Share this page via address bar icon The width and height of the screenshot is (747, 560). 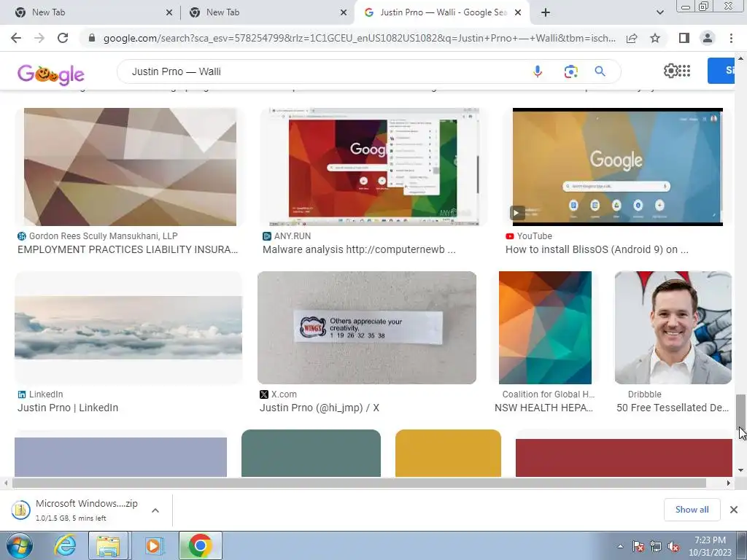click(632, 38)
